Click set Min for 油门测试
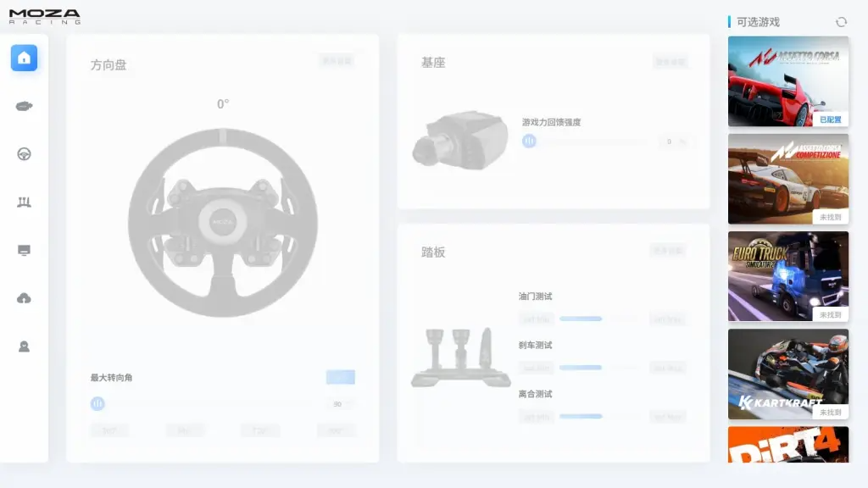 coord(536,319)
